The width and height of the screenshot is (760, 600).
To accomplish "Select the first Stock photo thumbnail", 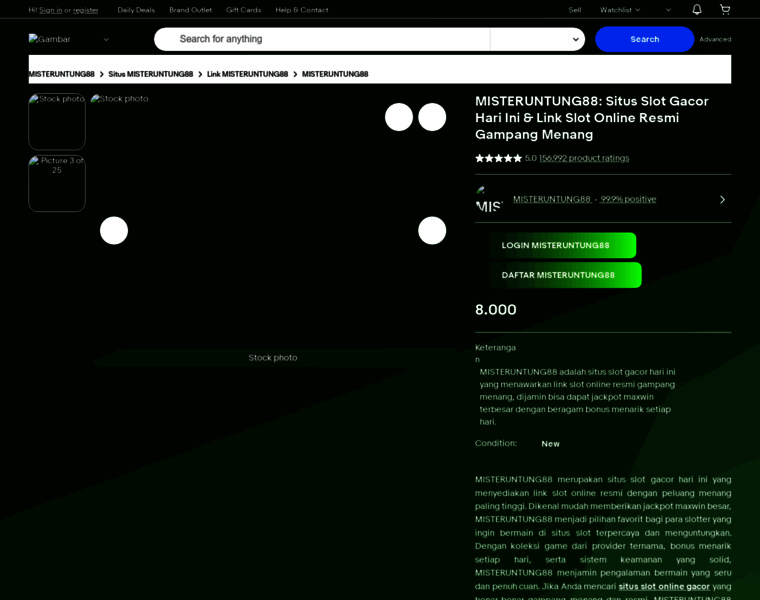I will point(57,122).
